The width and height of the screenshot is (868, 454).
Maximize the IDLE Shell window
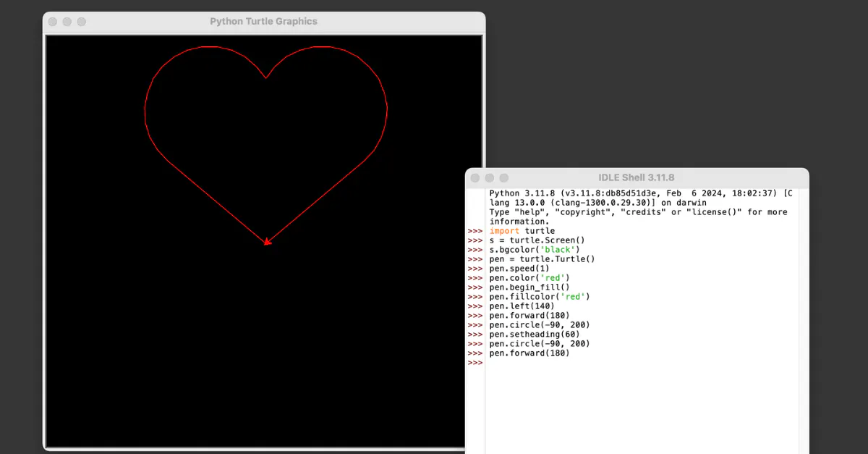click(x=504, y=177)
